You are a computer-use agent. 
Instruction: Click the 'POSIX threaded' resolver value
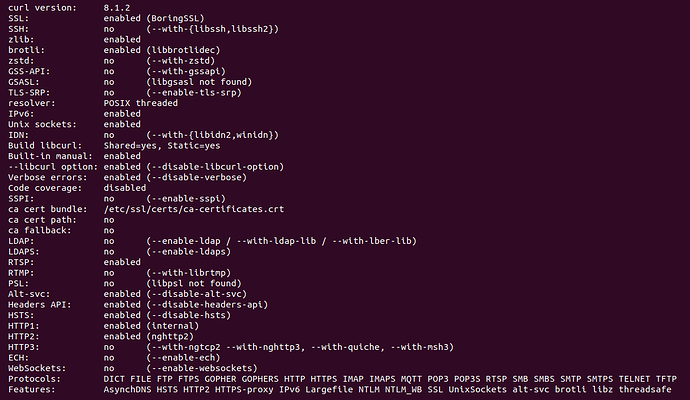(x=140, y=103)
